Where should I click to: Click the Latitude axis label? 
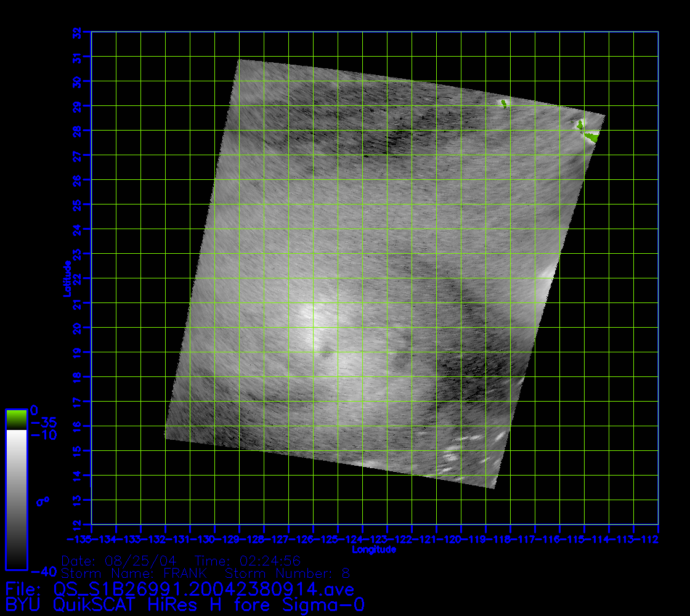coord(66,278)
